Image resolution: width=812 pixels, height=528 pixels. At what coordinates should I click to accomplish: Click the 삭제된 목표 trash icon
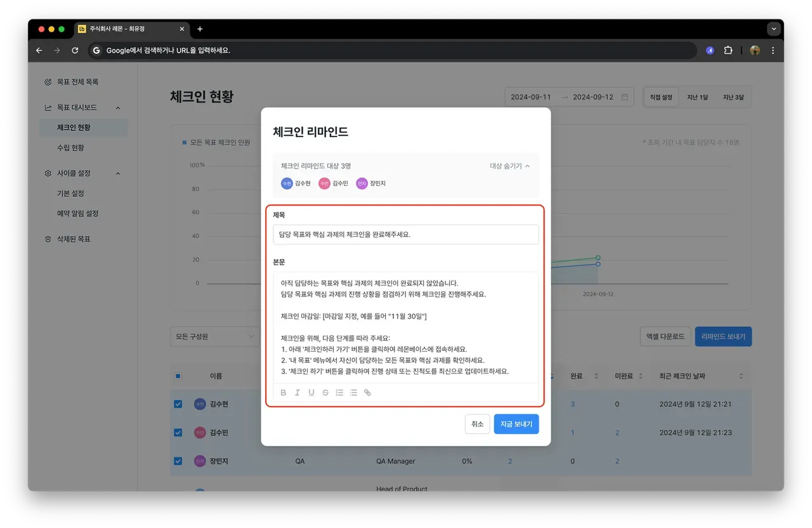[48, 239]
